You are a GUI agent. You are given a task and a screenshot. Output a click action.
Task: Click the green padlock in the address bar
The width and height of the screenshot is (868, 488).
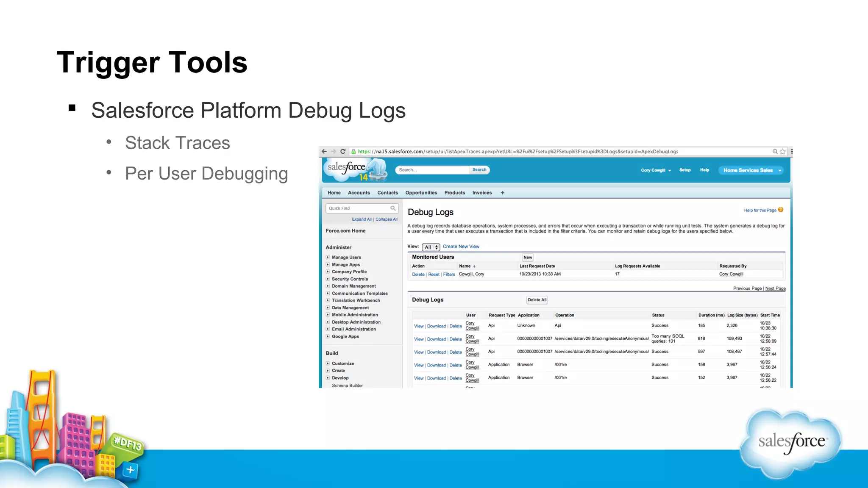pos(353,152)
